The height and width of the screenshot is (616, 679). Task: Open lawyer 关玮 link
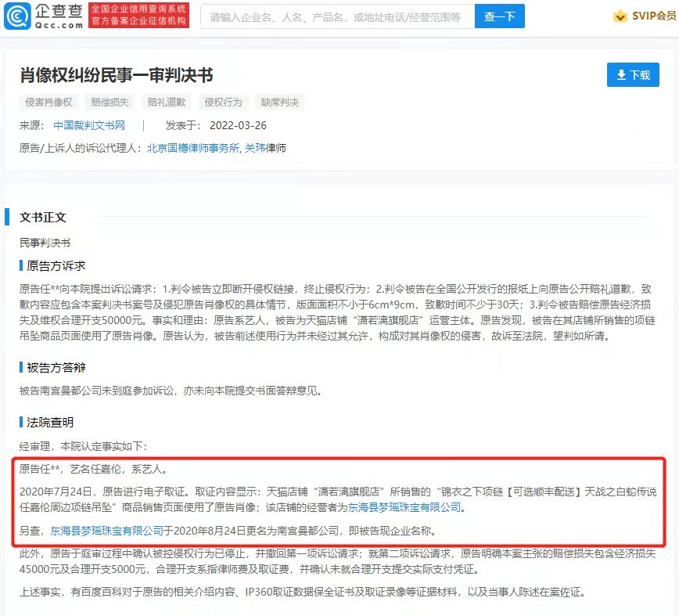[x=255, y=148]
